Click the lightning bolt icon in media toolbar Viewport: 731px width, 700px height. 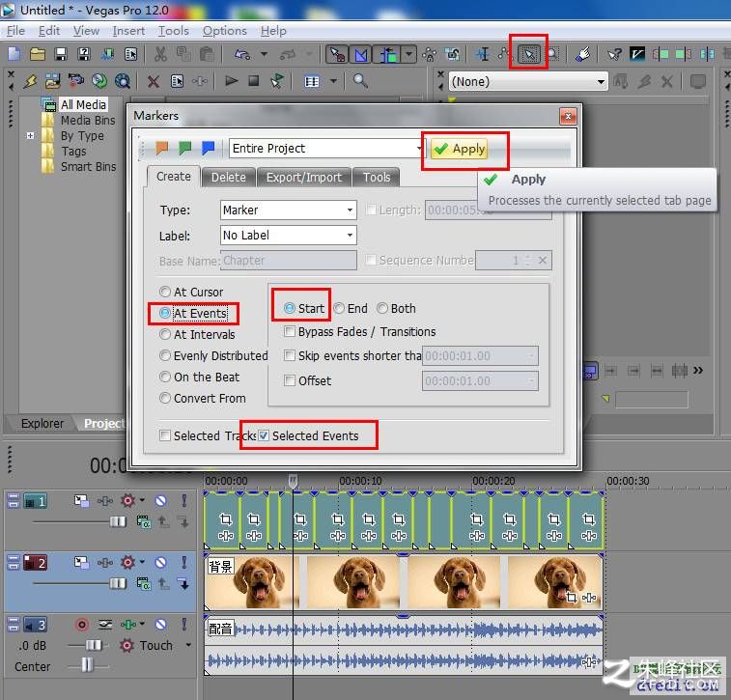[x=30, y=81]
